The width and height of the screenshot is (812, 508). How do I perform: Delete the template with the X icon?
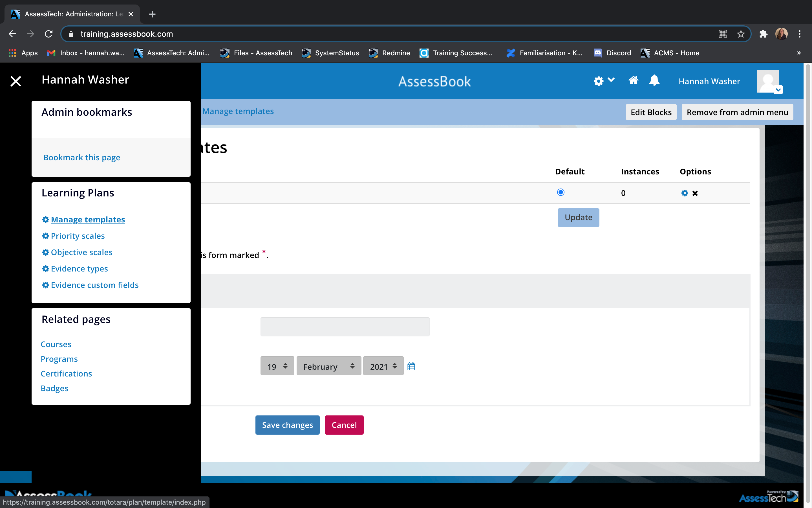pyautogui.click(x=695, y=193)
